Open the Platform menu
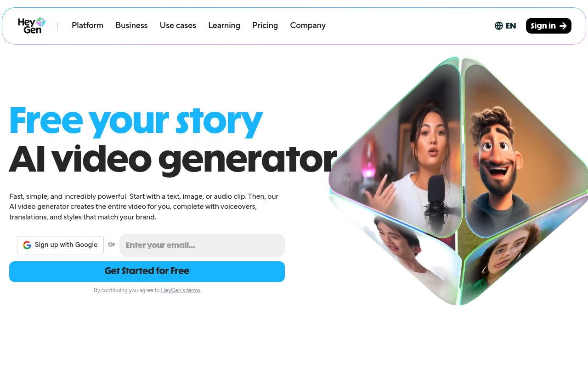This screenshot has width=588, height=368. [87, 25]
